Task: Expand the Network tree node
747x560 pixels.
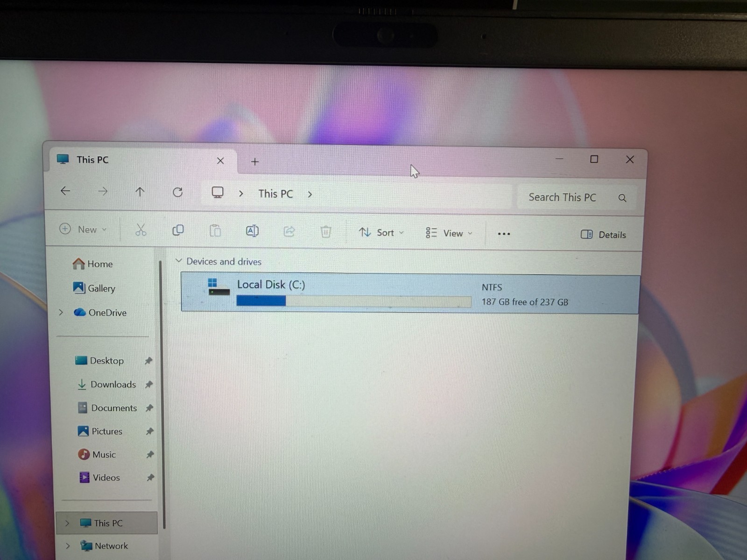Action: point(68,545)
